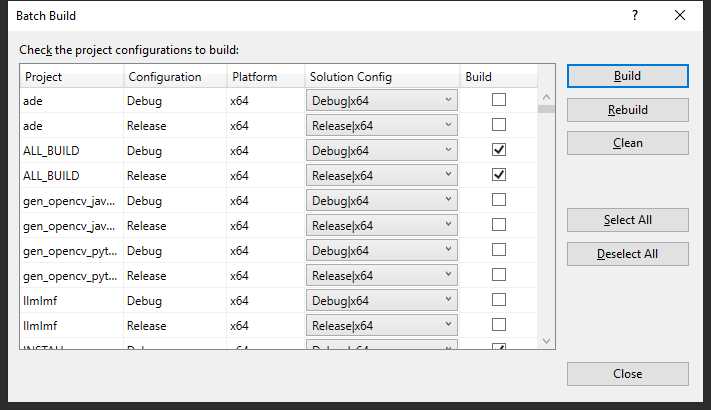
Task: Click the scrollbar down arrow
Action: [546, 341]
